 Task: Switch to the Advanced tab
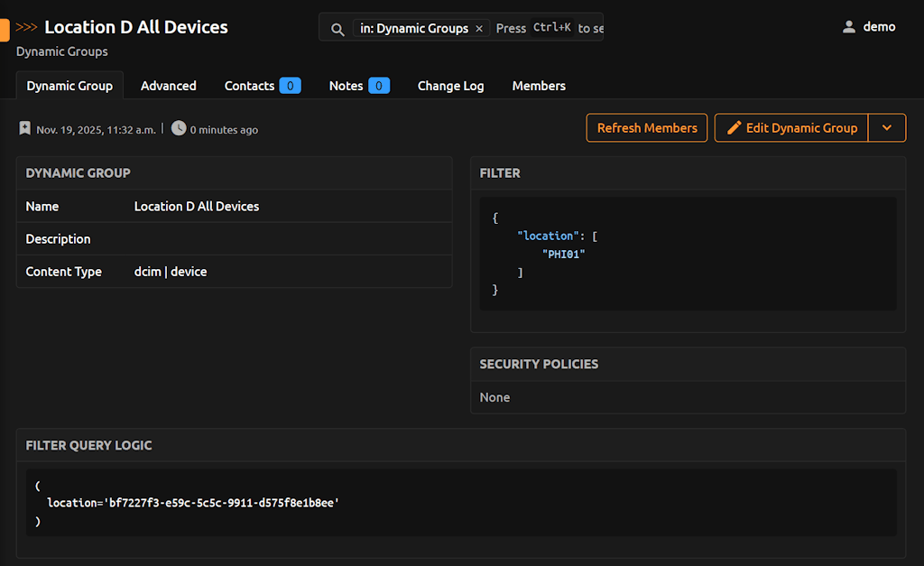coord(168,86)
